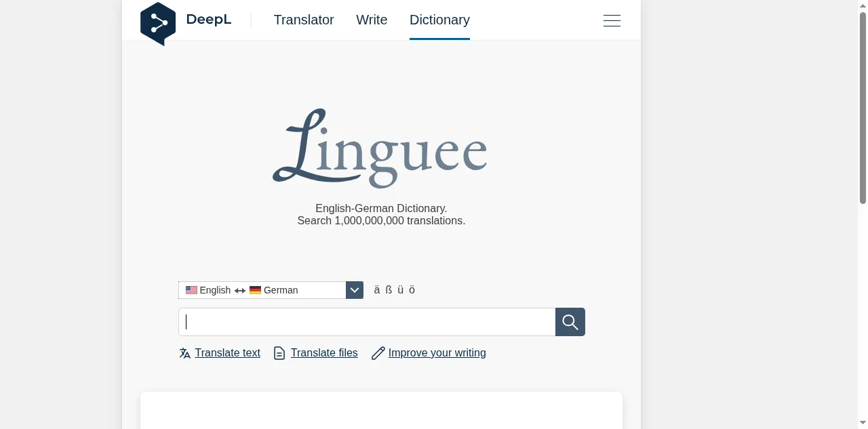
Task: Click the DeepL brand name text
Action: pyautogui.click(x=209, y=20)
